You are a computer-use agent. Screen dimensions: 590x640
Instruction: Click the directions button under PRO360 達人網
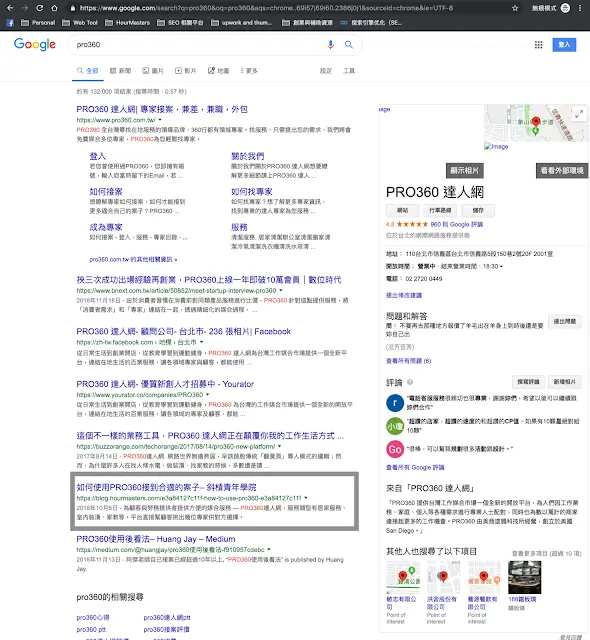point(440,211)
